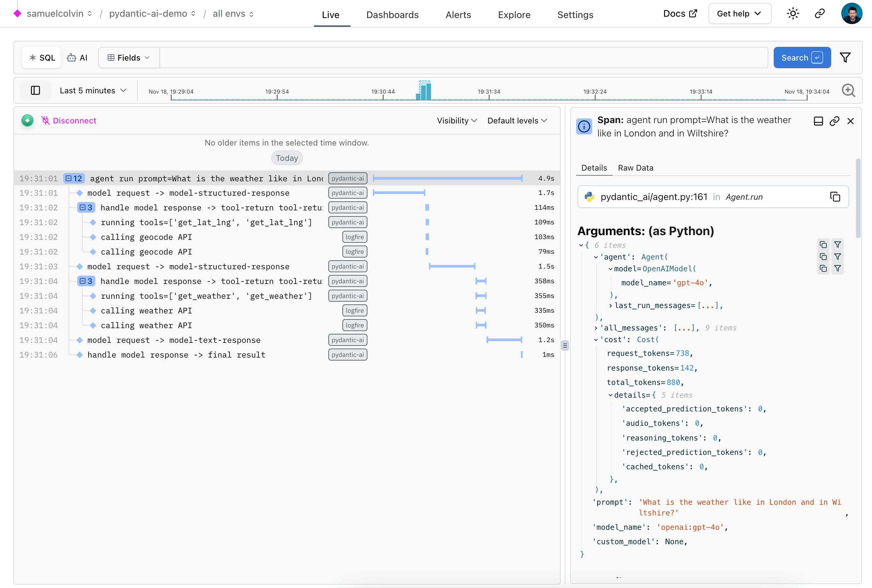Click the top bar link icon
Image resolution: width=872 pixels, height=588 pixels.
point(820,14)
